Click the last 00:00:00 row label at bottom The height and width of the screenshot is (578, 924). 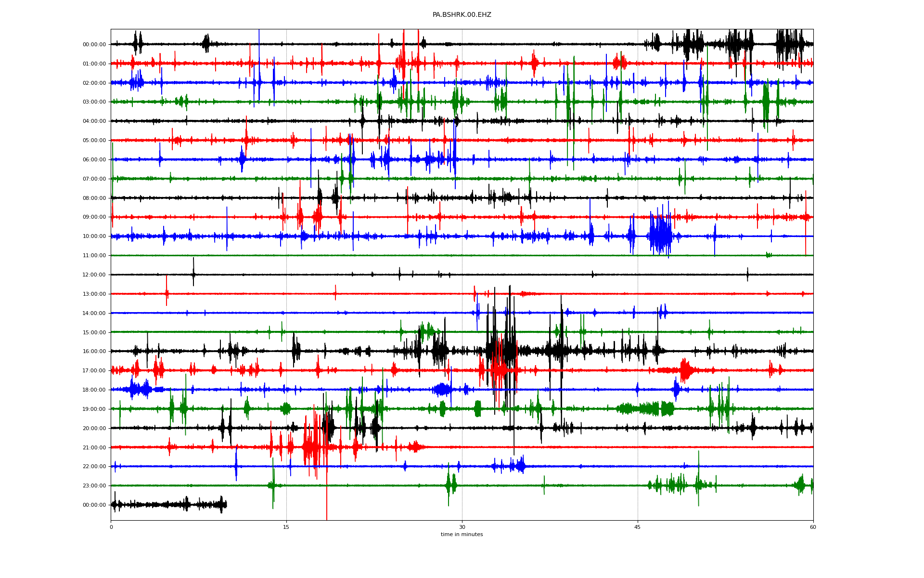pos(94,505)
